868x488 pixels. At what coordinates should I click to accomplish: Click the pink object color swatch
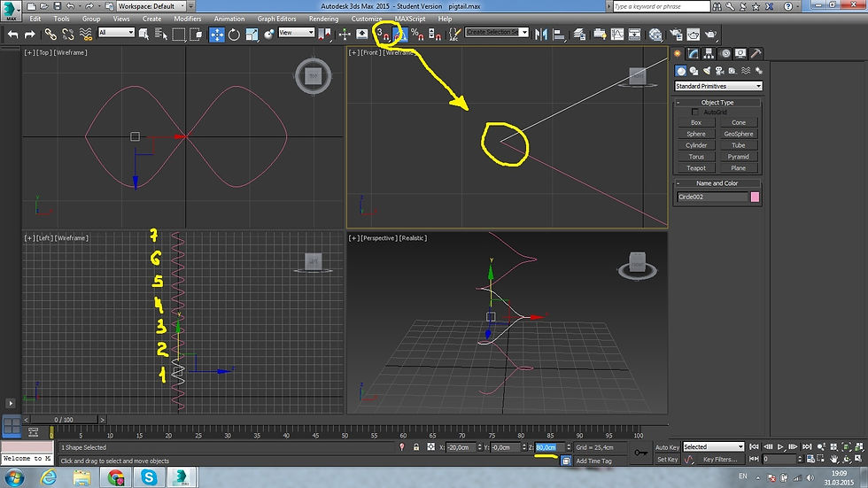click(x=755, y=197)
